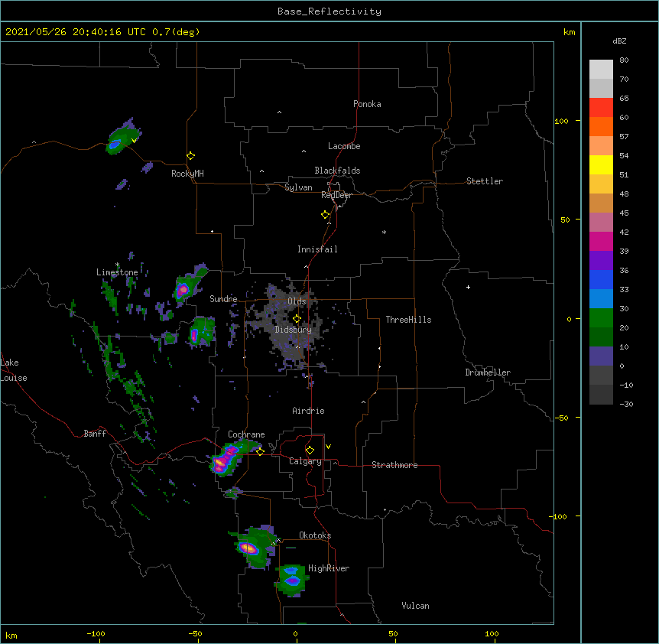The width and height of the screenshot is (659, 644).
Task: Click the yellow V marker east of Calgary
Action: [328, 447]
